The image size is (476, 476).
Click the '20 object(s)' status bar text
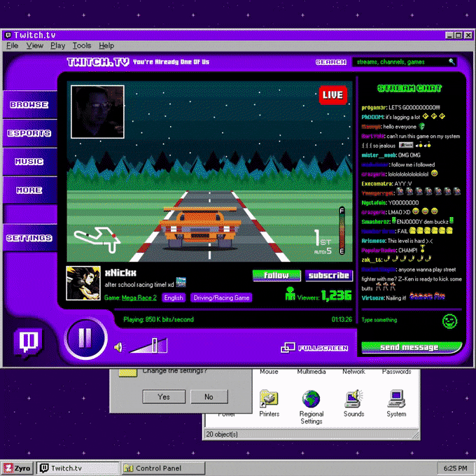[x=222, y=435]
